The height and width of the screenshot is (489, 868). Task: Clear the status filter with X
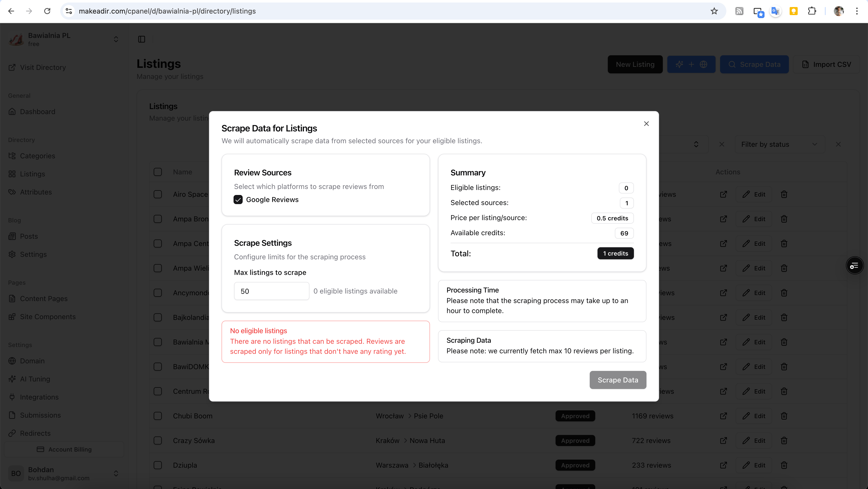pyautogui.click(x=838, y=144)
